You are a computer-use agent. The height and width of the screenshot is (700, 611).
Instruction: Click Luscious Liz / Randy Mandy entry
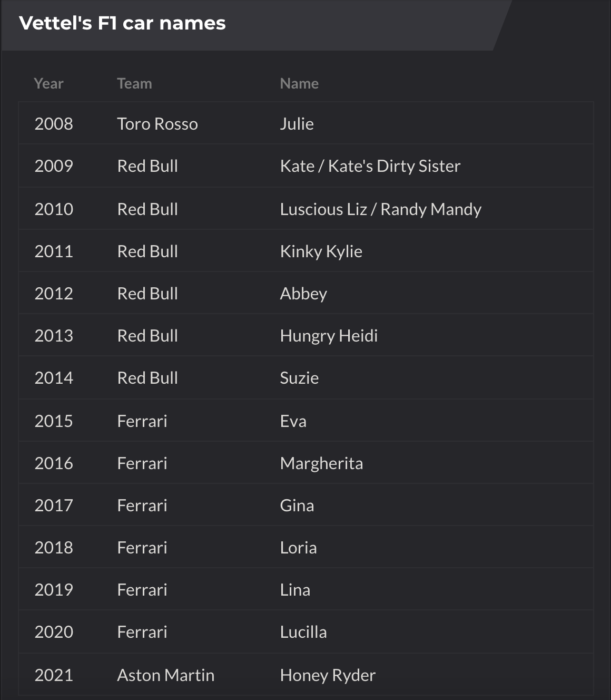click(380, 209)
